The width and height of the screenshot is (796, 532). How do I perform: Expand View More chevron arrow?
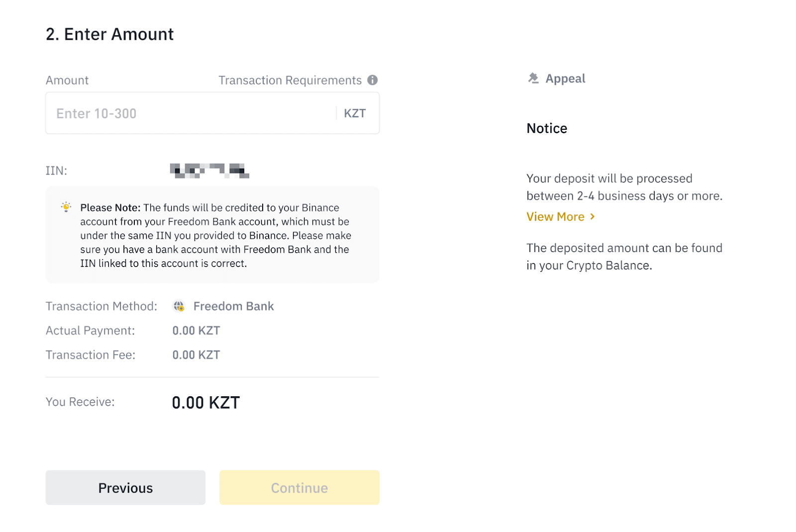pyautogui.click(x=593, y=217)
